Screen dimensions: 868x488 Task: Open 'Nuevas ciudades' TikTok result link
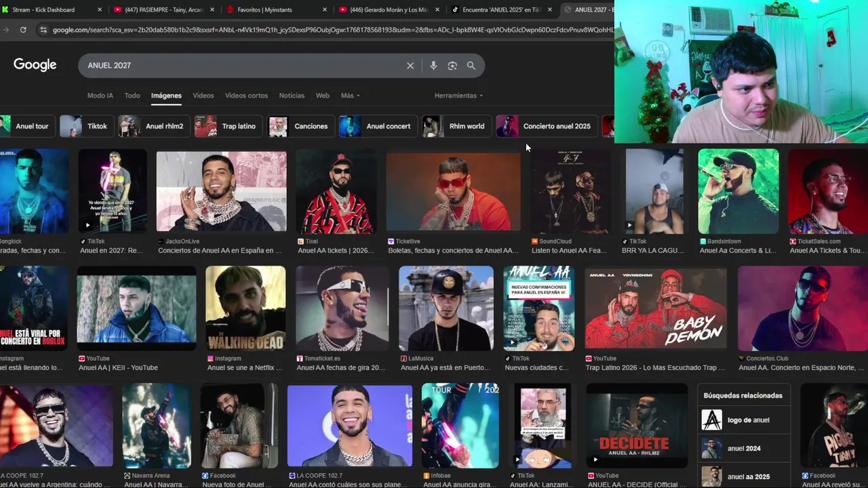[x=536, y=368]
